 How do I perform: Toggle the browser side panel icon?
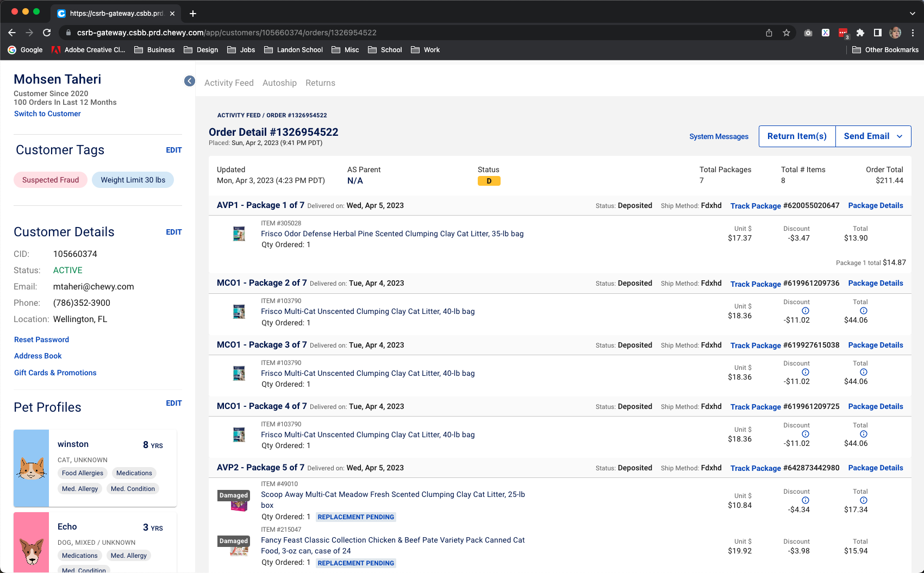coord(877,33)
